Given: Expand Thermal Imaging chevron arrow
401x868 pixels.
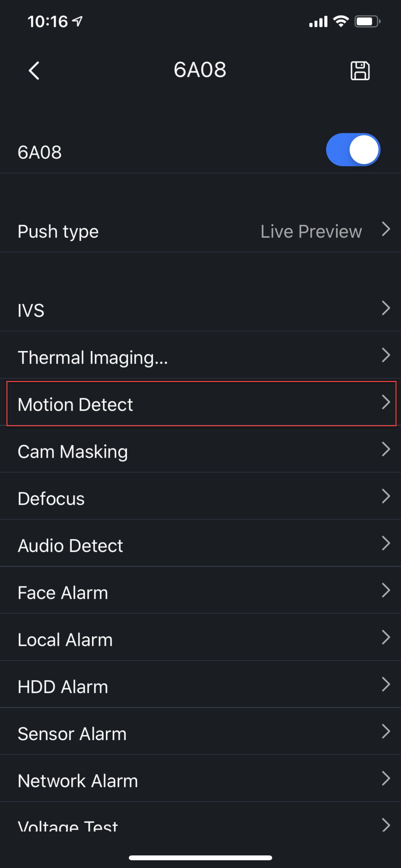Looking at the screenshot, I should 386,355.
